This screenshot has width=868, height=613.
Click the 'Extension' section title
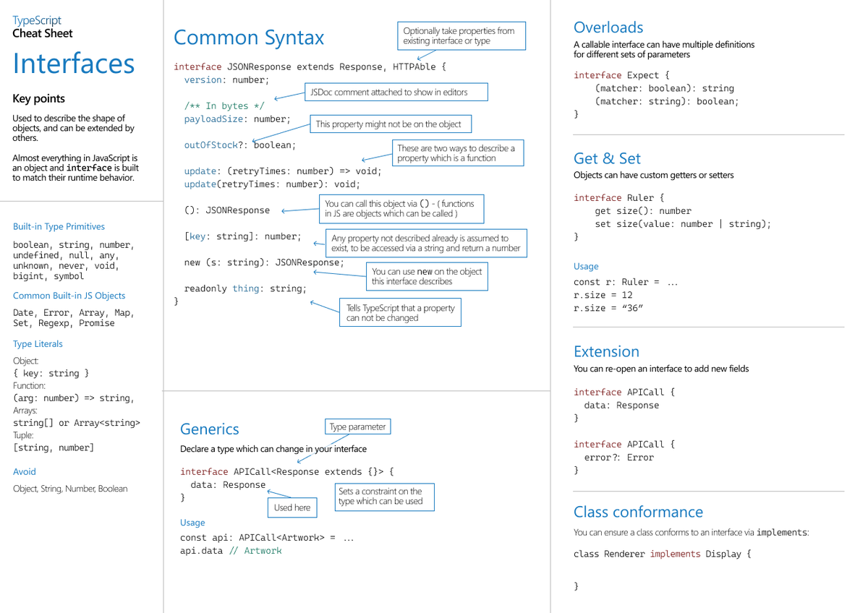pos(606,352)
